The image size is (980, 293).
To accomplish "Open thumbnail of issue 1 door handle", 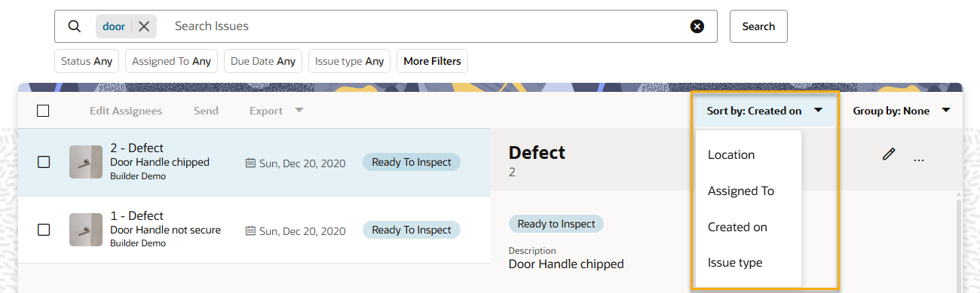I will coord(86,230).
